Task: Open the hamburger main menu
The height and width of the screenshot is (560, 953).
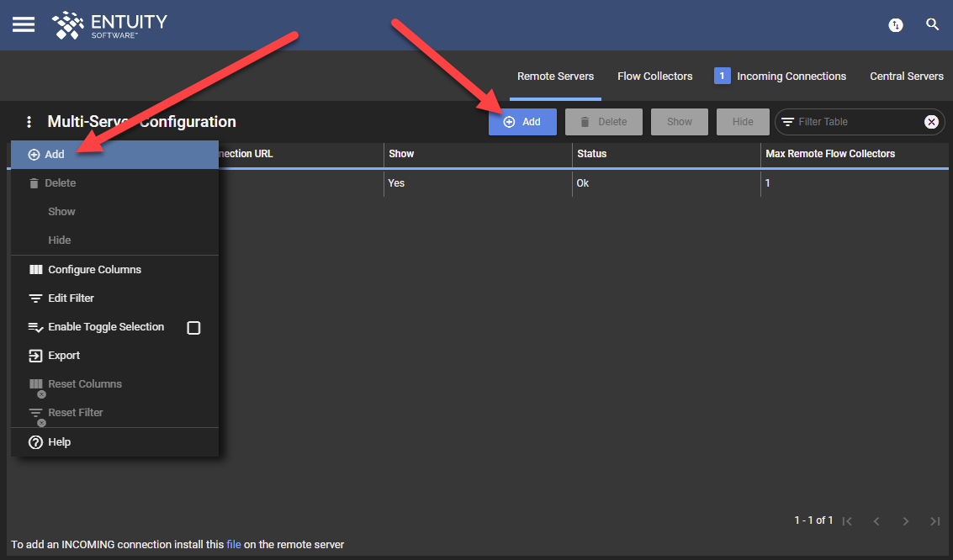Action: coord(24,24)
